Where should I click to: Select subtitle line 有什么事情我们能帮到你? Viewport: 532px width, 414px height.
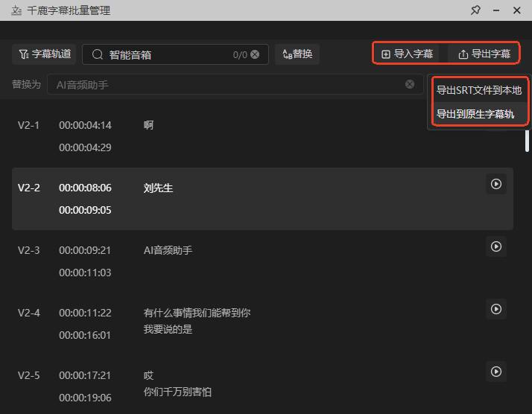pyautogui.click(x=197, y=313)
